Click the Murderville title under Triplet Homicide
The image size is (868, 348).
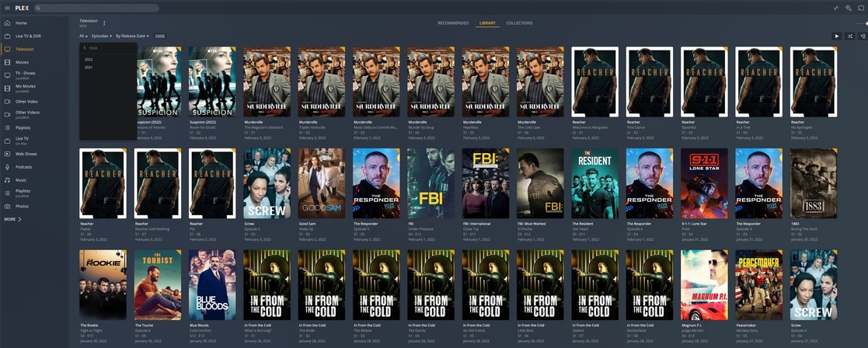[309, 122]
